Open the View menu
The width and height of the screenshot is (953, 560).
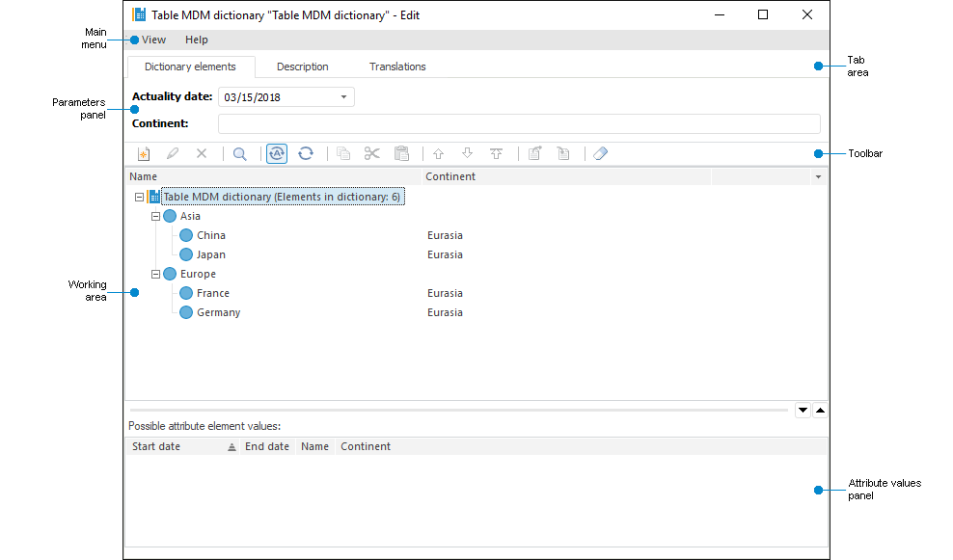point(152,40)
